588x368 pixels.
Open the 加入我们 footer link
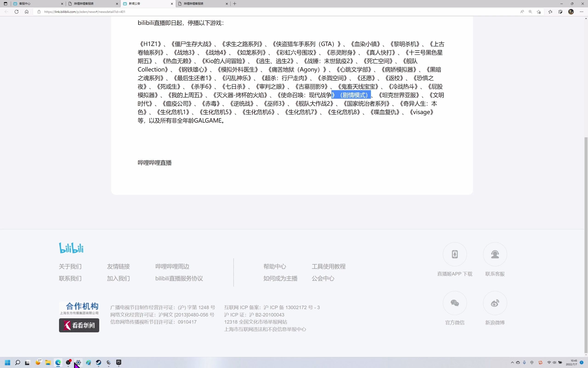click(x=118, y=279)
